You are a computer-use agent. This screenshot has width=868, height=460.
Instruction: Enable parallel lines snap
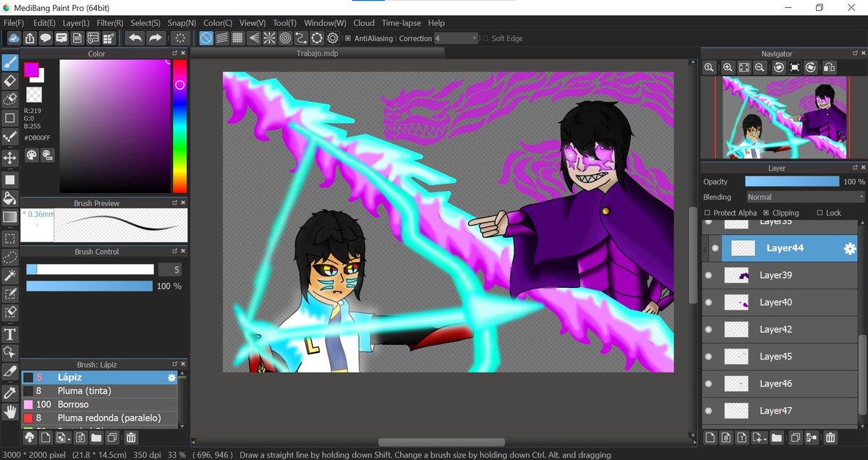pos(222,38)
